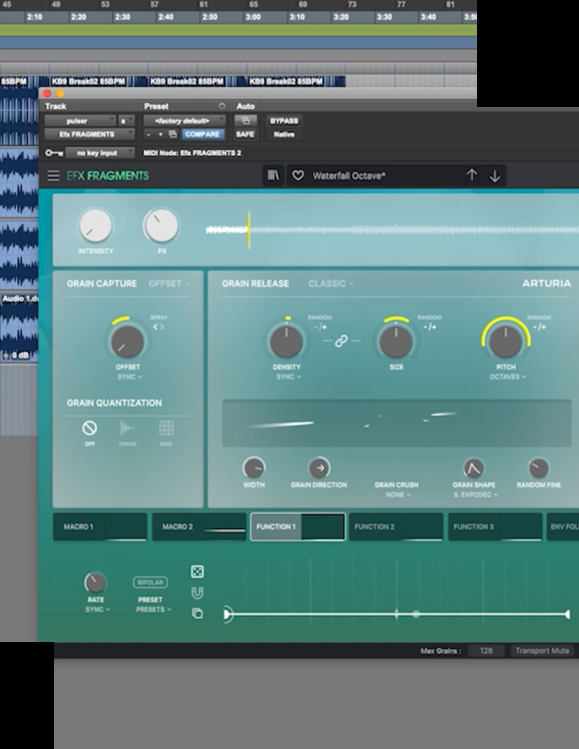This screenshot has width=579, height=749.
Task: Toggle plugin BYPASS
Action: pos(284,121)
